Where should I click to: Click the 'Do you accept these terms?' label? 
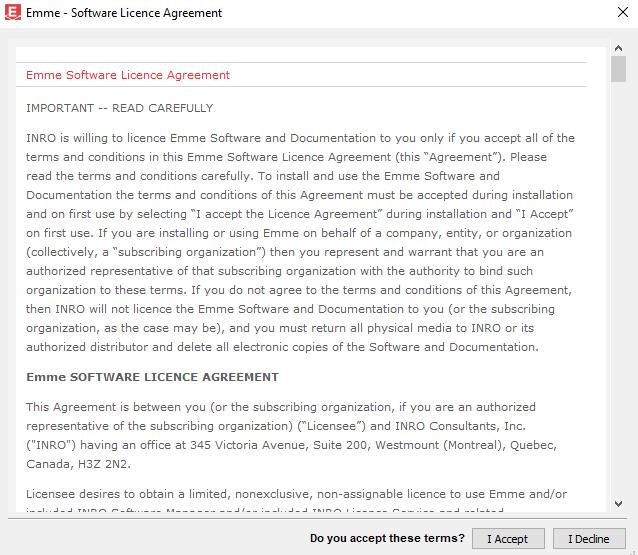tap(387, 538)
